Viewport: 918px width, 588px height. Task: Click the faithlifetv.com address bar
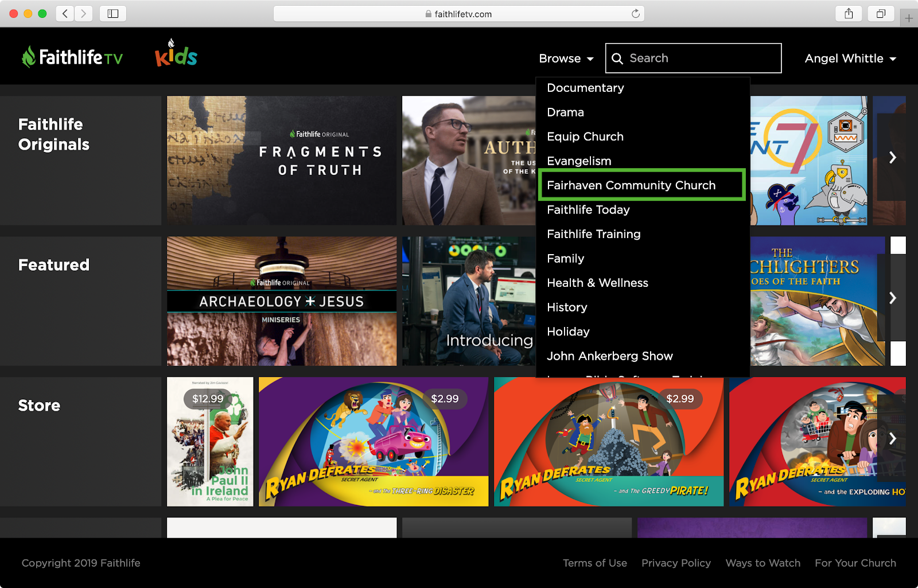pos(459,14)
